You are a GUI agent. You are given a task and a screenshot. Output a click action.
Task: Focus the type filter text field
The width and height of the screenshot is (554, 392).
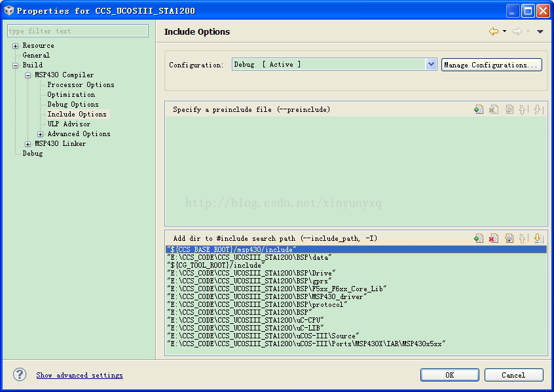click(78, 31)
